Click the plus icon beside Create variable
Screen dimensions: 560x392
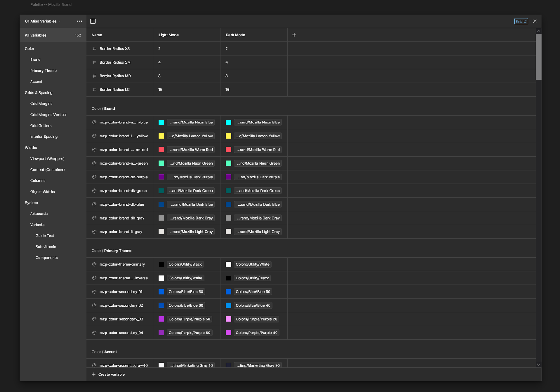coord(94,375)
